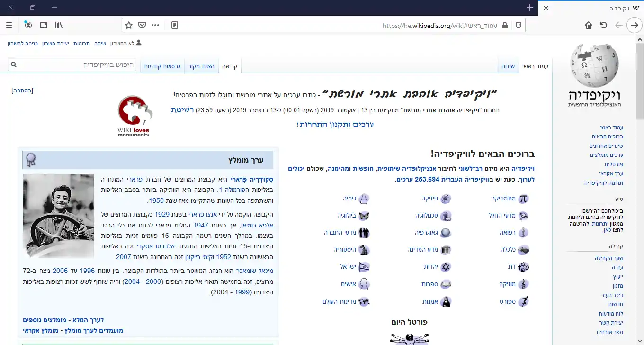Open the שיחה page tab
This screenshot has height=345, width=644.
point(508,66)
